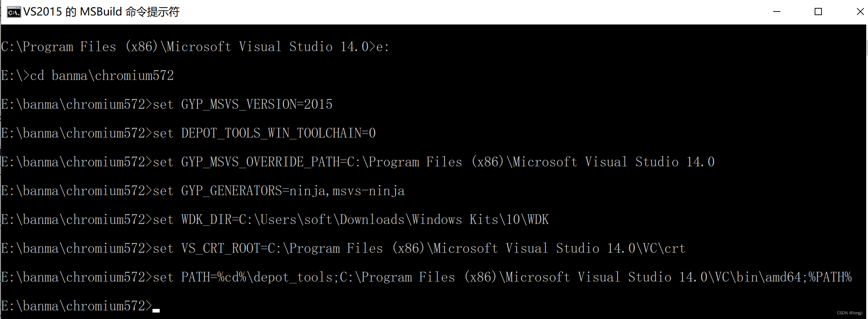Maximize the MSBuild command prompt window
This screenshot has width=868, height=319.
(818, 12)
